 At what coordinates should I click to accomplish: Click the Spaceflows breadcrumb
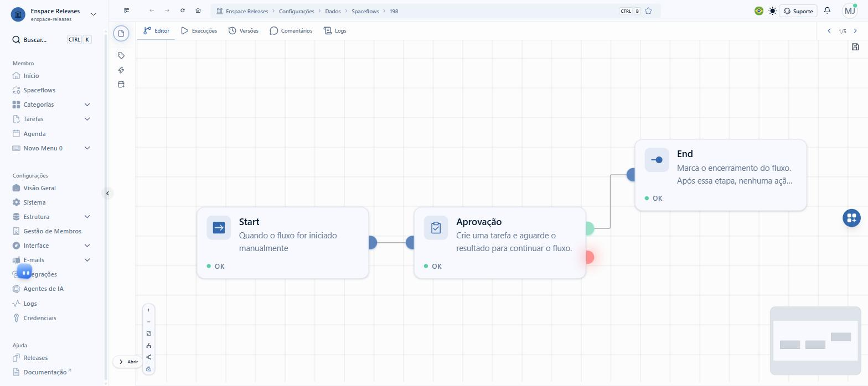pos(365,11)
